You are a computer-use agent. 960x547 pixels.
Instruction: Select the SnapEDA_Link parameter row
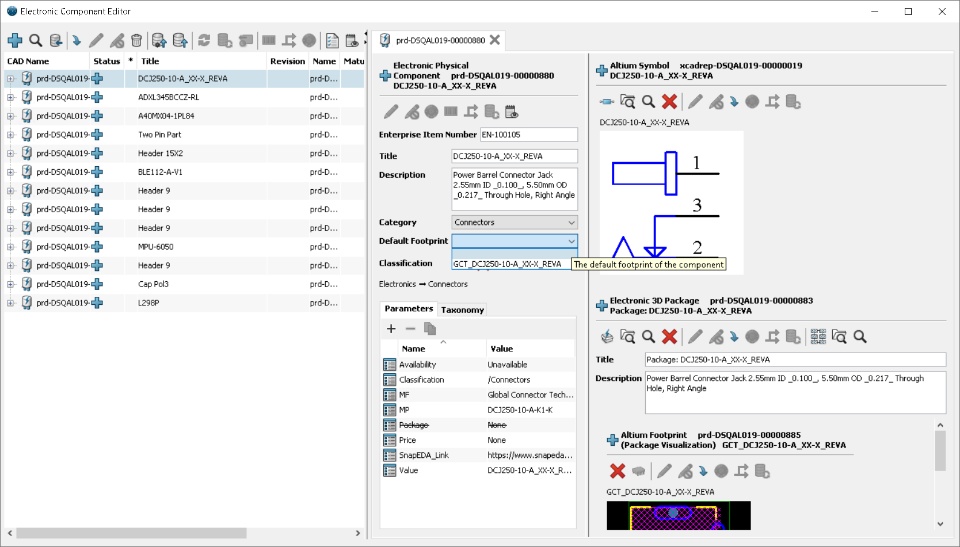[478, 455]
